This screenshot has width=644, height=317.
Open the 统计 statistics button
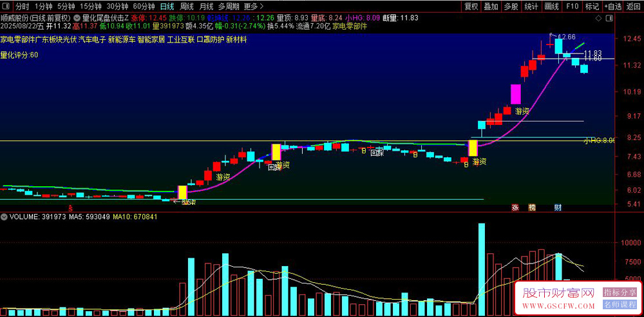click(x=531, y=6)
